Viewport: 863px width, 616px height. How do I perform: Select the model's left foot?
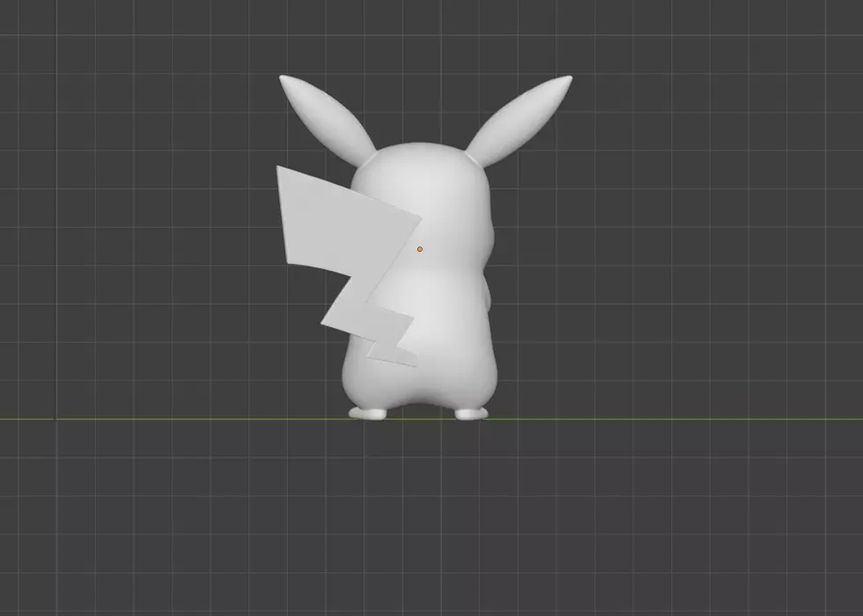pos(368,413)
